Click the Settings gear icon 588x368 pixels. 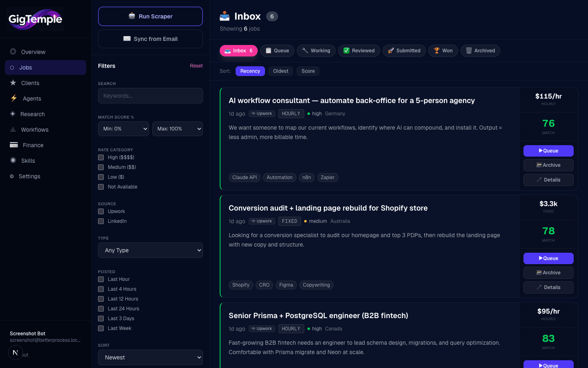[12, 176]
